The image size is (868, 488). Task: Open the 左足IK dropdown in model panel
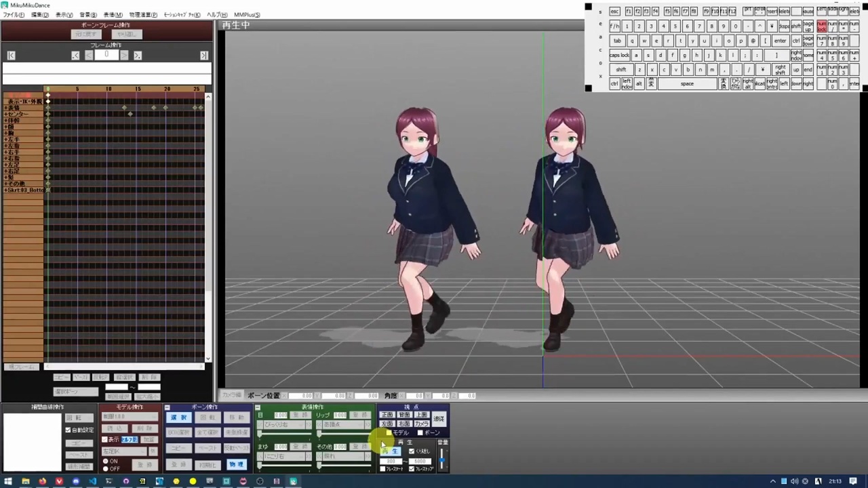coord(124,451)
